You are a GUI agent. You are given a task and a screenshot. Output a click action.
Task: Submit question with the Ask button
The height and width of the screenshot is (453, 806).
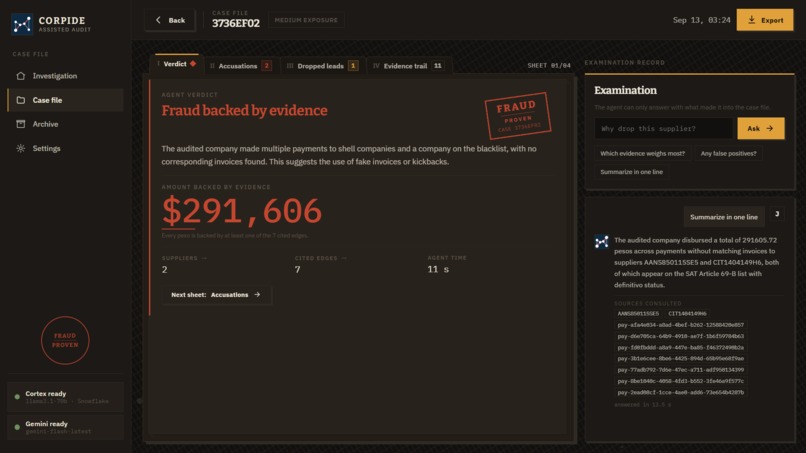click(x=761, y=129)
